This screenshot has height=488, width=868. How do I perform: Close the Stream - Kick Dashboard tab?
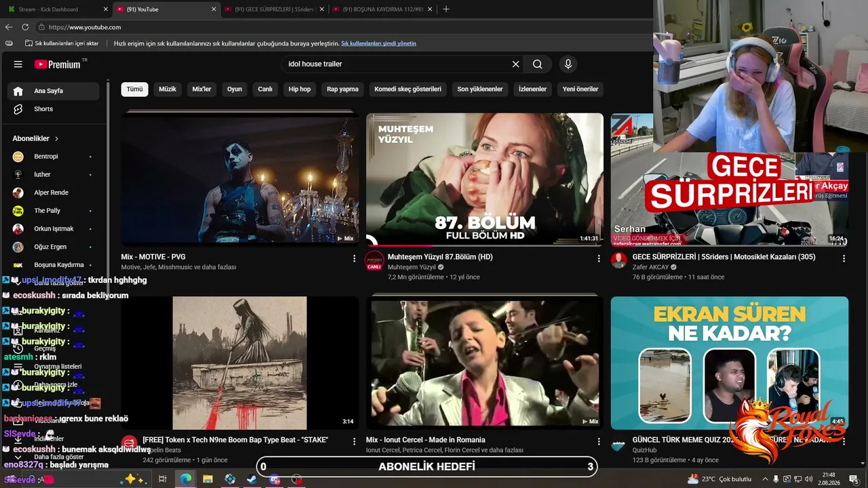(x=106, y=9)
